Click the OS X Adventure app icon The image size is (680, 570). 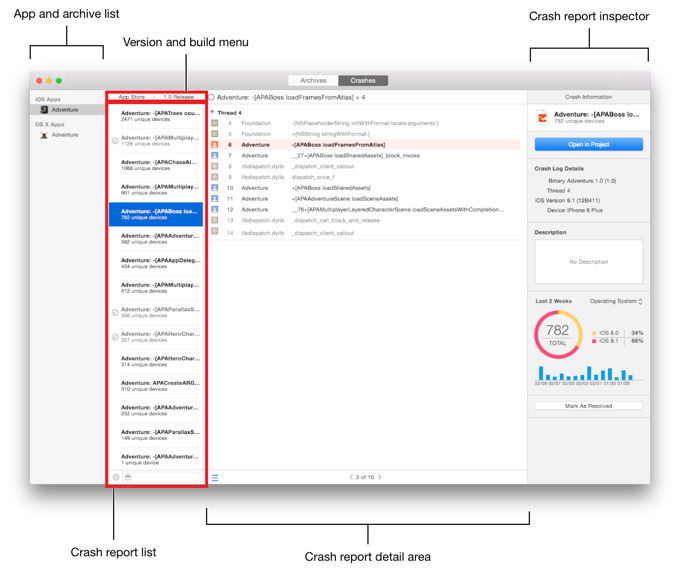pyautogui.click(x=44, y=135)
